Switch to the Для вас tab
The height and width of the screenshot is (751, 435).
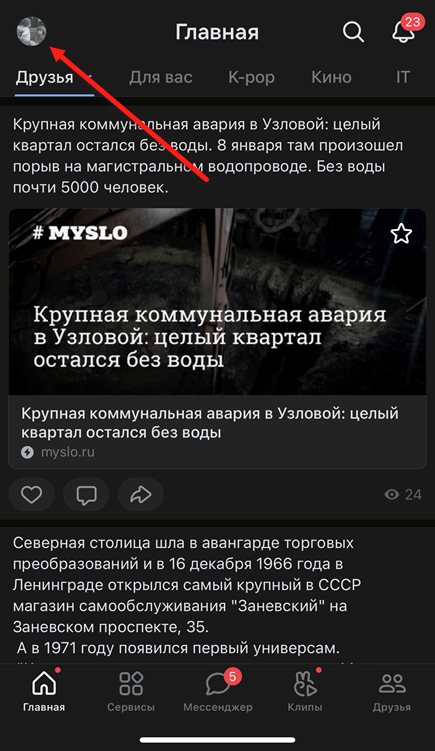tap(160, 77)
